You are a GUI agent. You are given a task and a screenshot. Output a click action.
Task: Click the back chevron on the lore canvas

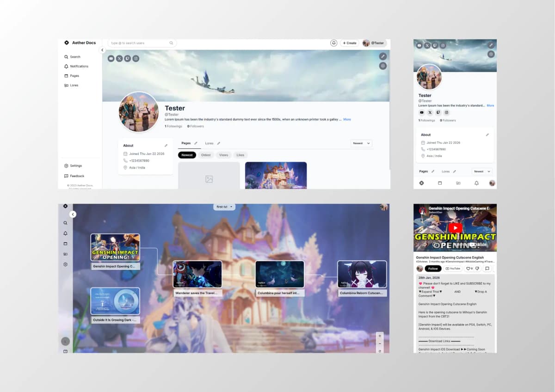click(x=73, y=214)
